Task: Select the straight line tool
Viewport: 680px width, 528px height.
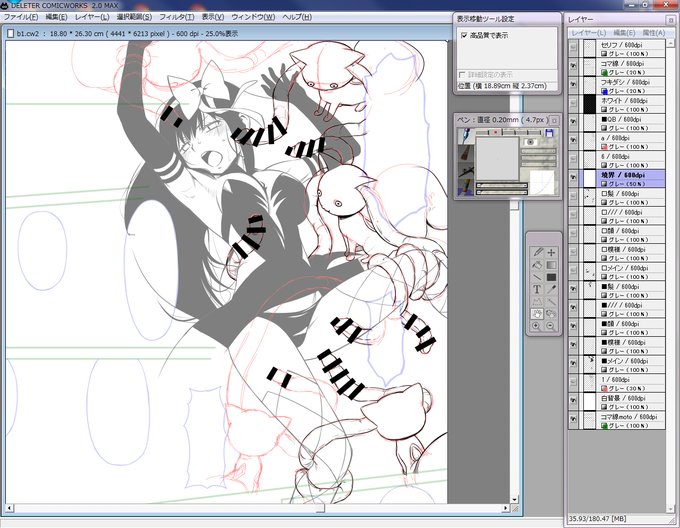Action: (537, 277)
